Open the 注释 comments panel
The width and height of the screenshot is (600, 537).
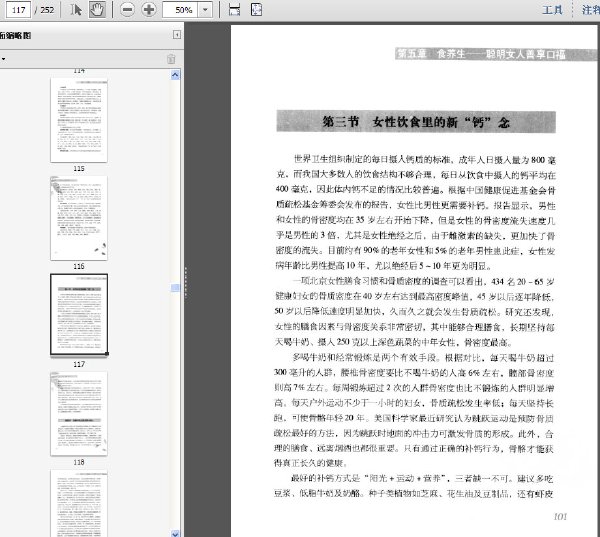(x=591, y=10)
